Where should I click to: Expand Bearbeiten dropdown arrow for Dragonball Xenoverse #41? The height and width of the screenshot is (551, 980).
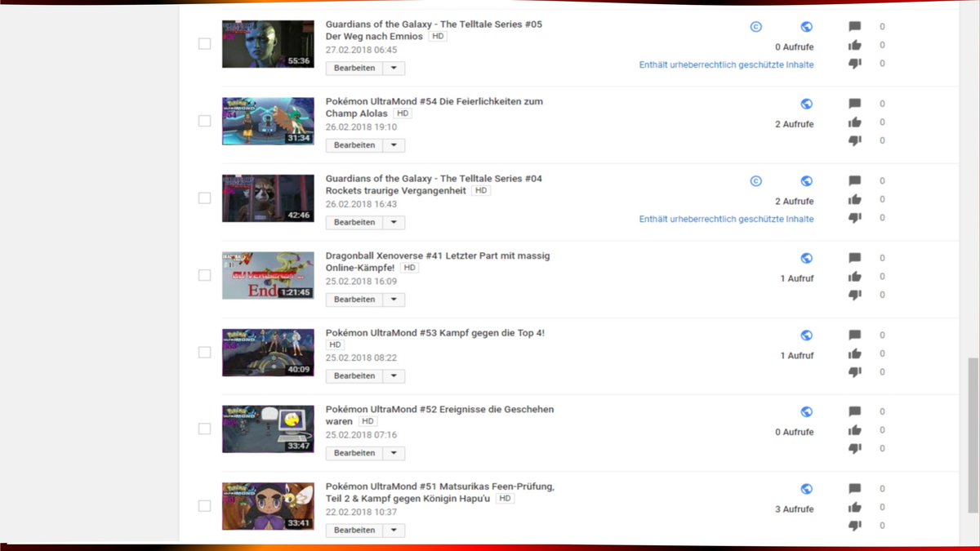click(394, 300)
